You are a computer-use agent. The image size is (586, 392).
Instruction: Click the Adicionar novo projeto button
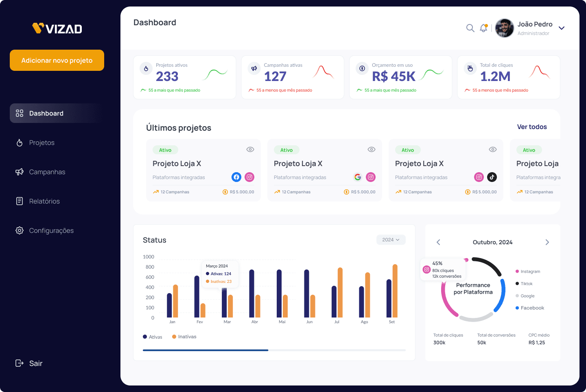(57, 60)
